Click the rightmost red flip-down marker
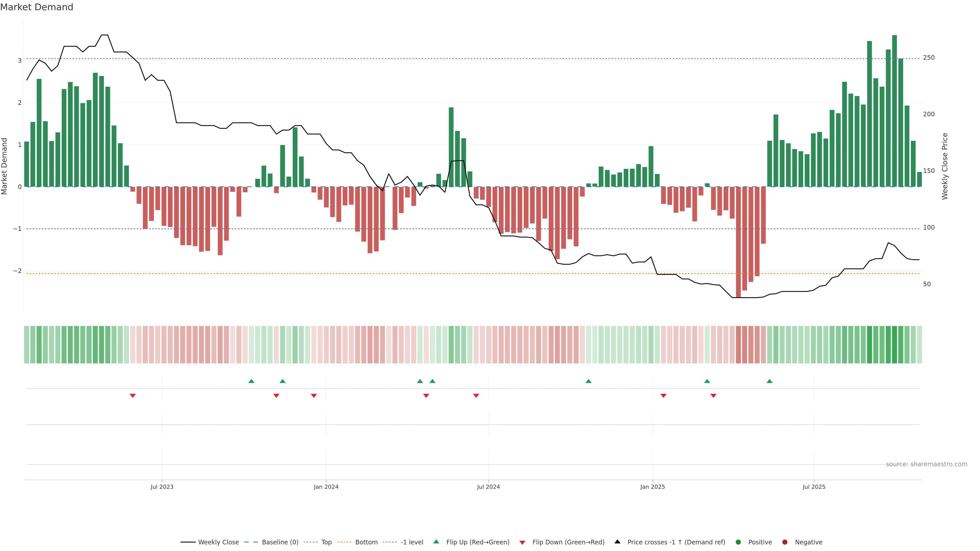 pos(713,396)
